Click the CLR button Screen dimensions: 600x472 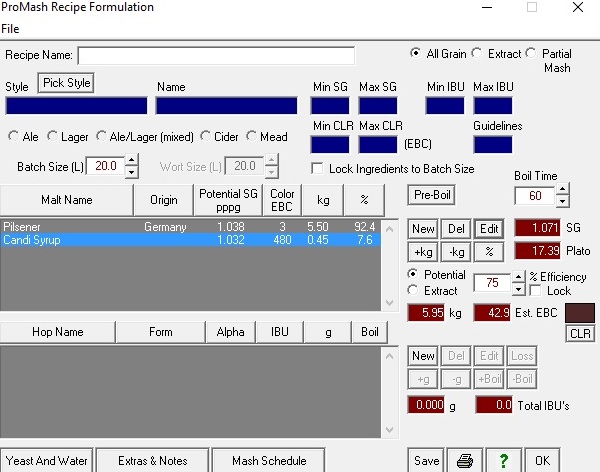tap(580, 333)
